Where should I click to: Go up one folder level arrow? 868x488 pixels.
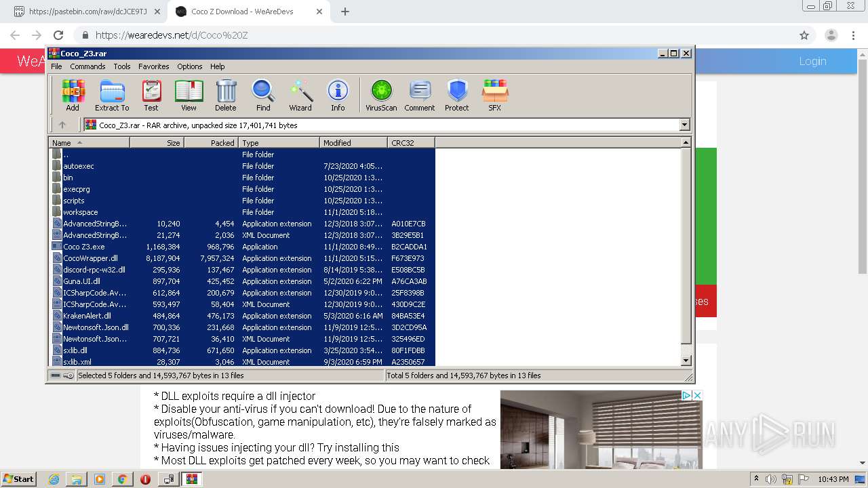point(62,125)
